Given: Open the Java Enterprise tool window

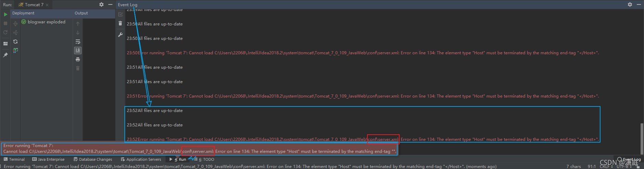Looking at the screenshot, I should coord(48,159).
